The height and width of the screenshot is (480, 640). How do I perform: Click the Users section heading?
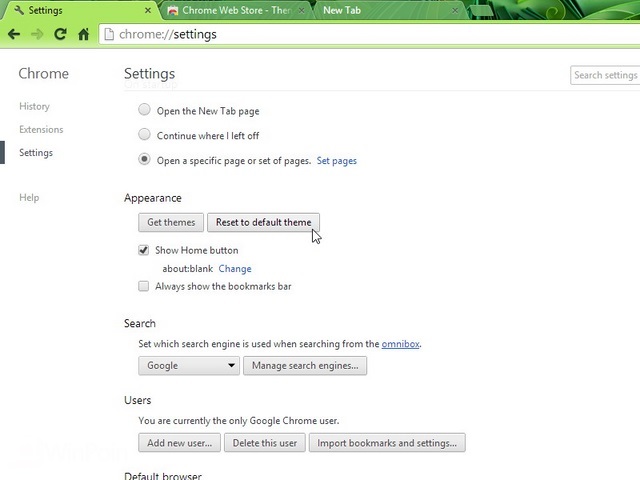point(138,400)
